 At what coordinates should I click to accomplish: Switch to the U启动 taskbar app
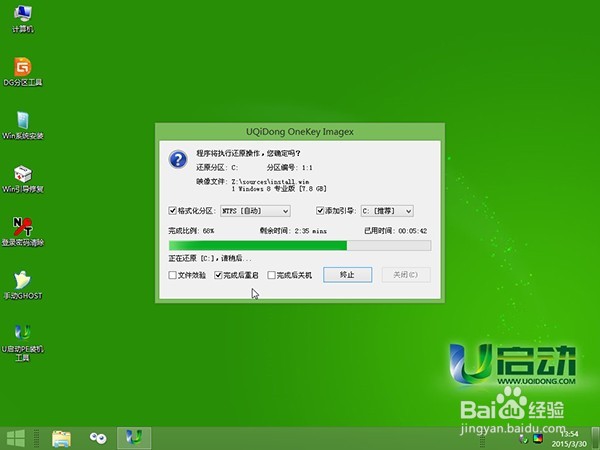pyautogui.click(x=134, y=438)
